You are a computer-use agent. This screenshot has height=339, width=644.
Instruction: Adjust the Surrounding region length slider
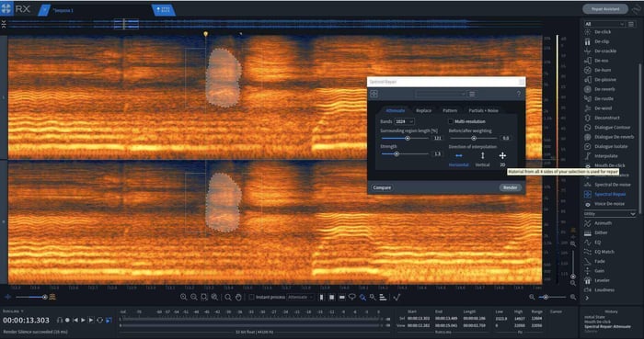click(406, 139)
